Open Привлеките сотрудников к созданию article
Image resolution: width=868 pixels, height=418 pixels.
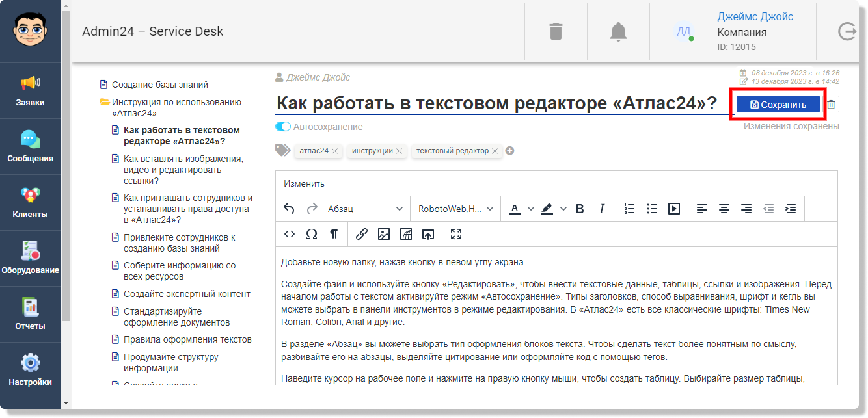pos(180,243)
